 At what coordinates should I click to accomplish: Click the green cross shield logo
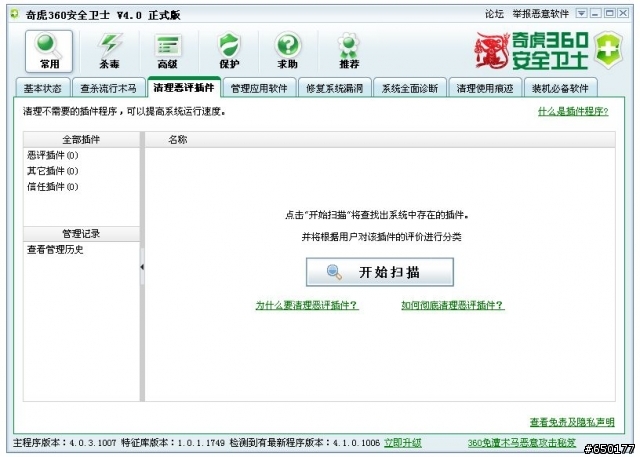(x=608, y=50)
